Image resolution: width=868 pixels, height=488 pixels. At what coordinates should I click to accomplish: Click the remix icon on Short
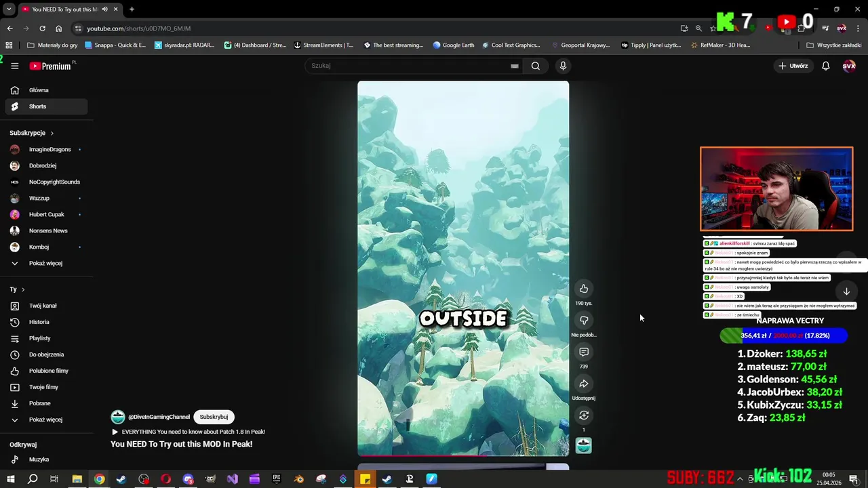pyautogui.click(x=583, y=415)
